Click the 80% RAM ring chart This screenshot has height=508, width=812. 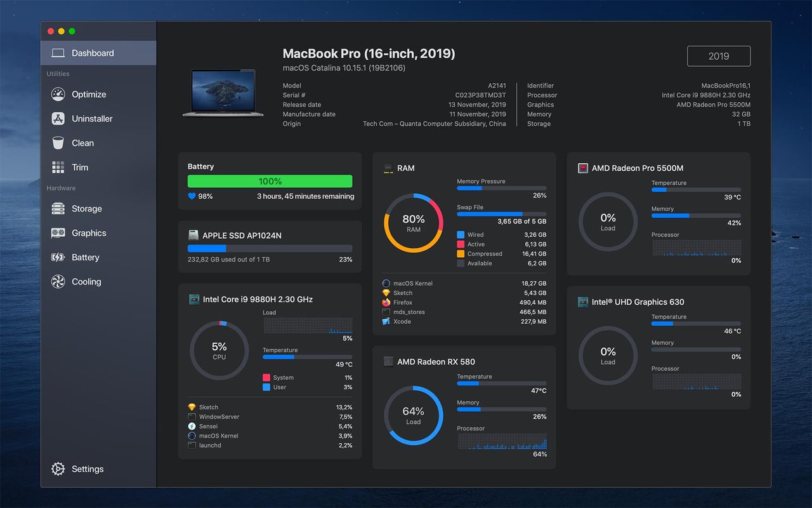(x=413, y=223)
